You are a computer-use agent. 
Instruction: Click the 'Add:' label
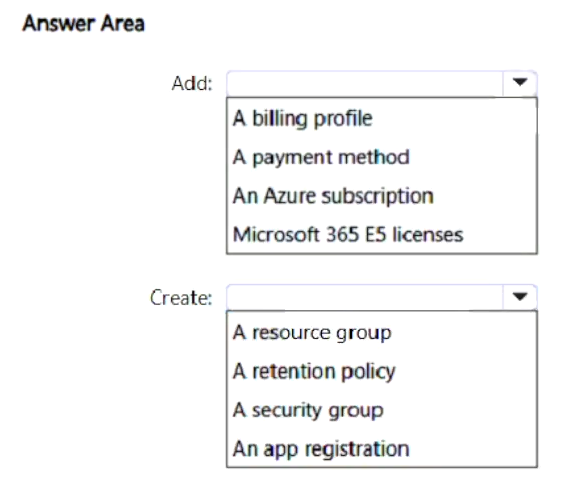(x=192, y=84)
